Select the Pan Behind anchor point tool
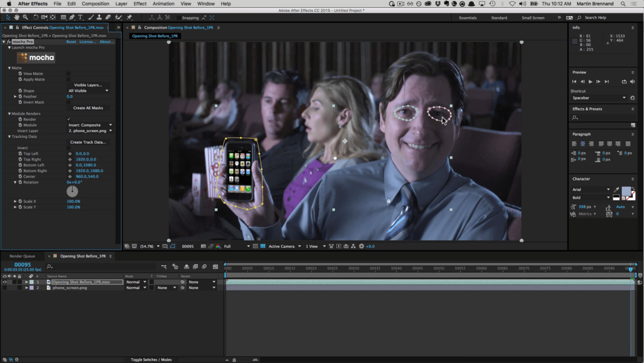The width and height of the screenshot is (644, 363). click(52, 17)
